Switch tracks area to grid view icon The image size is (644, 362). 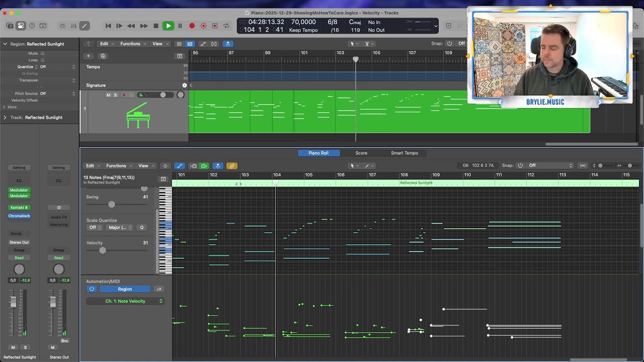click(179, 44)
